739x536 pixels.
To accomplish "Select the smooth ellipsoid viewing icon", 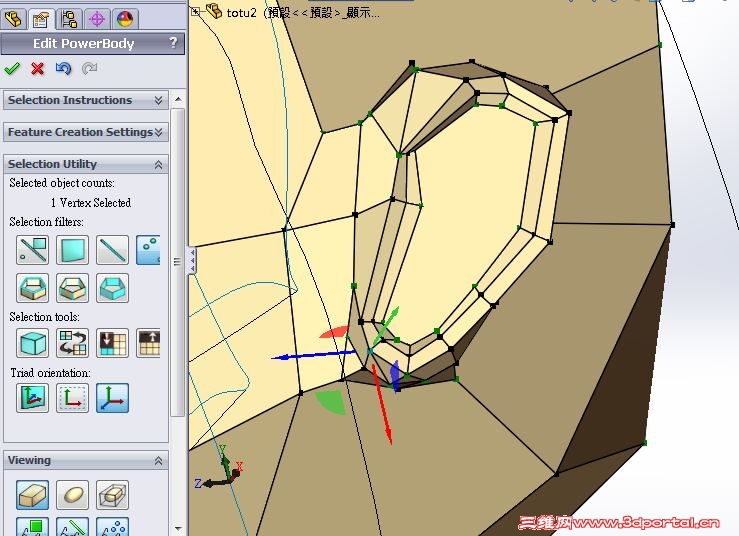I will (x=73, y=495).
